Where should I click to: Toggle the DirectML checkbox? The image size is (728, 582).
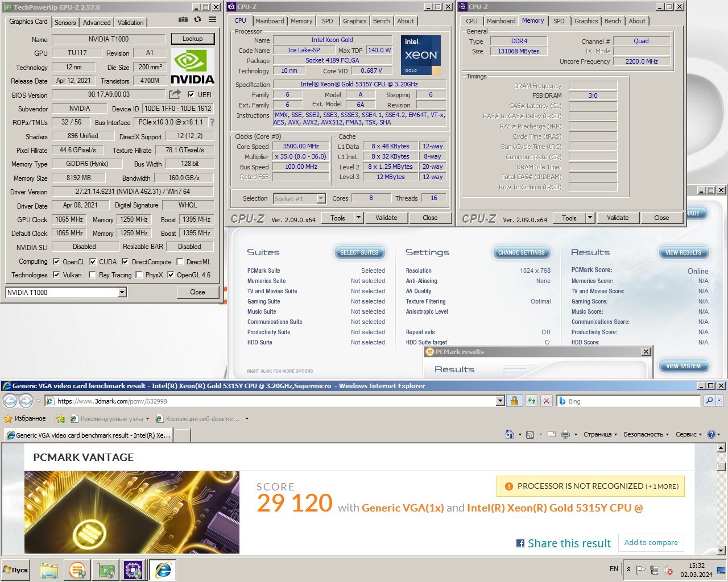pos(180,262)
